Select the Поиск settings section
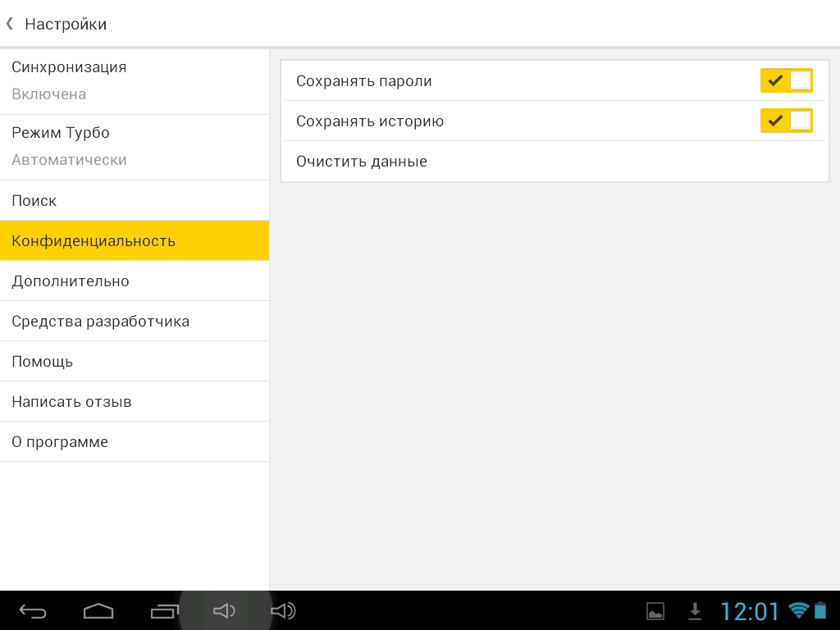The width and height of the screenshot is (840, 630). pos(135,200)
